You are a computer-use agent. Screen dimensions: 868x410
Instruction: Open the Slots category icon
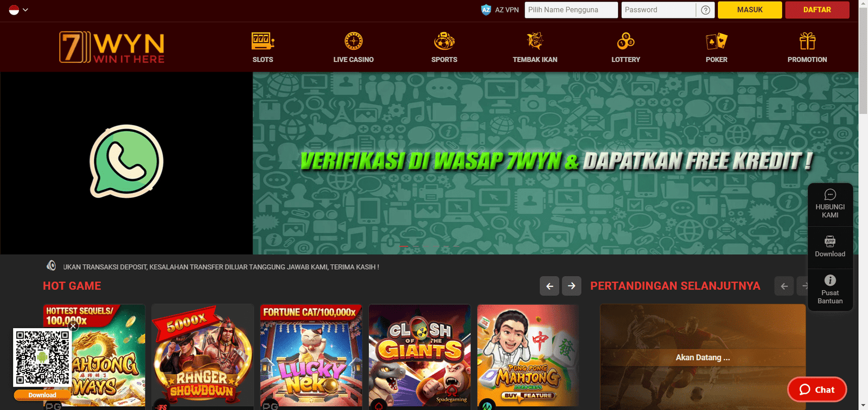pos(263,41)
